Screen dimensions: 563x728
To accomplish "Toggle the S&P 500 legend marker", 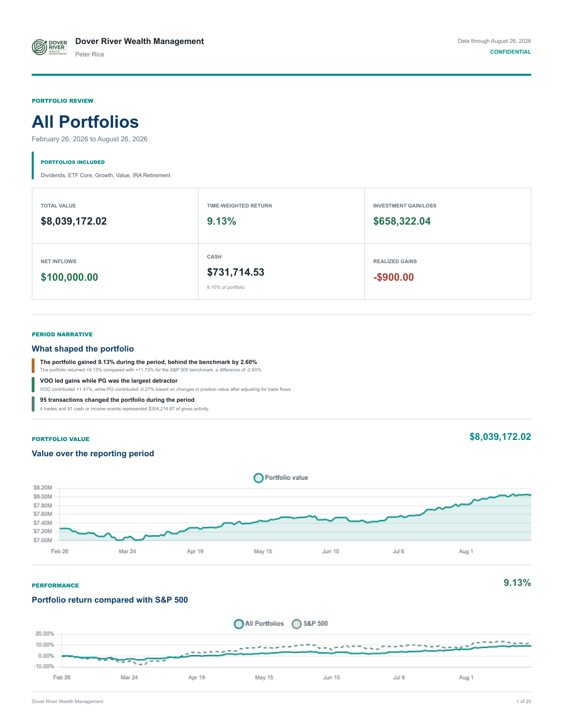I will click(x=297, y=624).
